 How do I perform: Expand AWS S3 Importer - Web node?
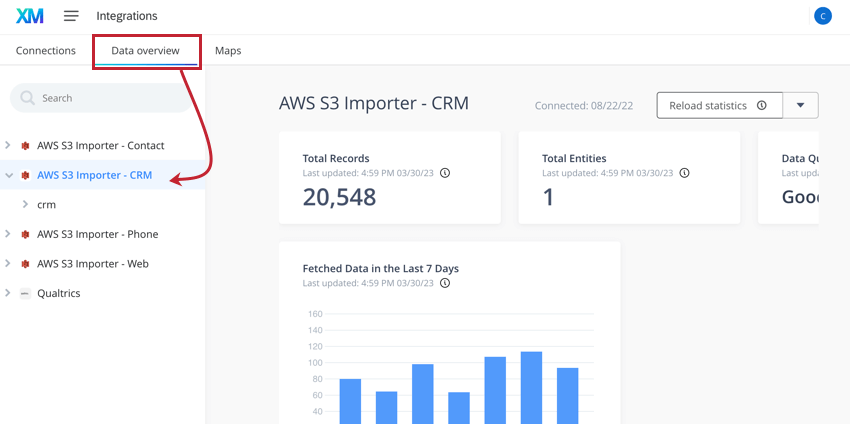click(8, 264)
